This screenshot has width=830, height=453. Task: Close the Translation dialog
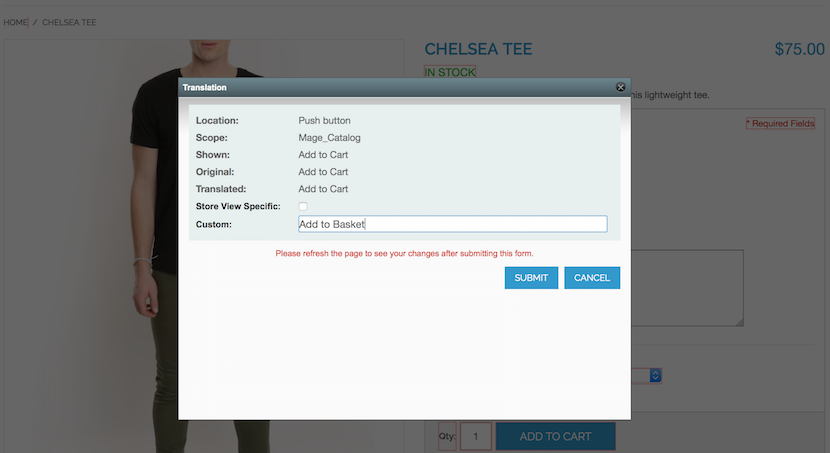[x=620, y=87]
